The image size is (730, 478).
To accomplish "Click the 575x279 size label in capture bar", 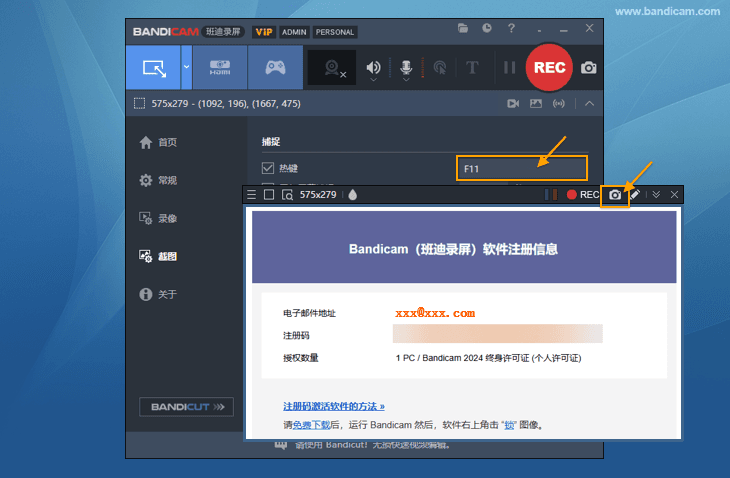I will click(x=318, y=195).
